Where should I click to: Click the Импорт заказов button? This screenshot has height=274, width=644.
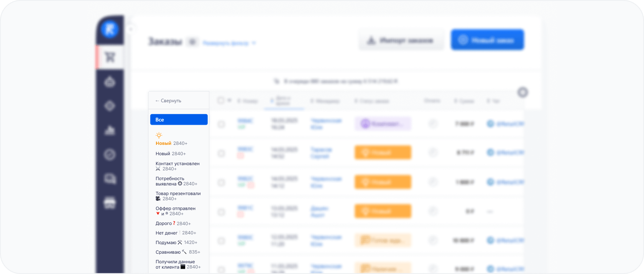(401, 40)
